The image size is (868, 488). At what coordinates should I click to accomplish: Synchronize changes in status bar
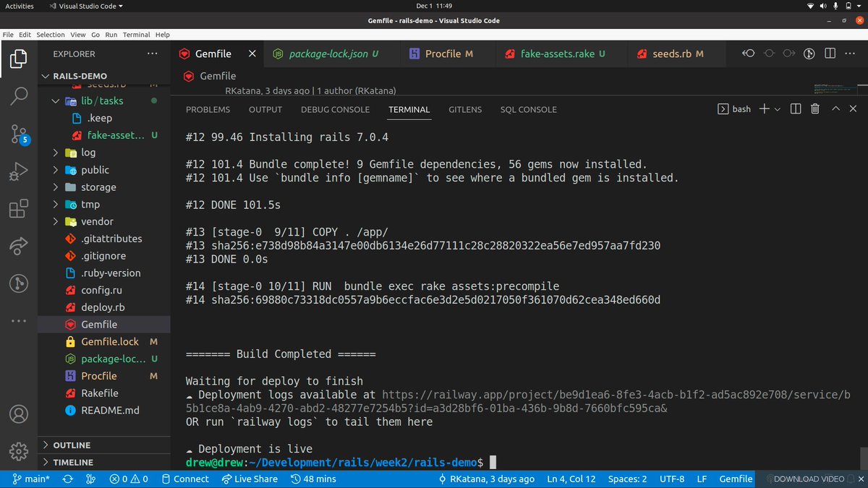pyautogui.click(x=68, y=479)
